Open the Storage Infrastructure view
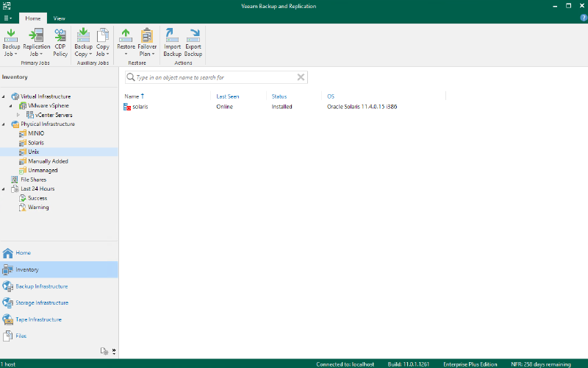The height and width of the screenshot is (368, 588). 59,302
